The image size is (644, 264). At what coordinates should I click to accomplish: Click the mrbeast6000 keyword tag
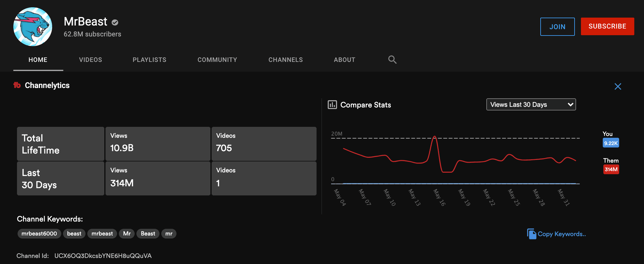[x=39, y=234]
